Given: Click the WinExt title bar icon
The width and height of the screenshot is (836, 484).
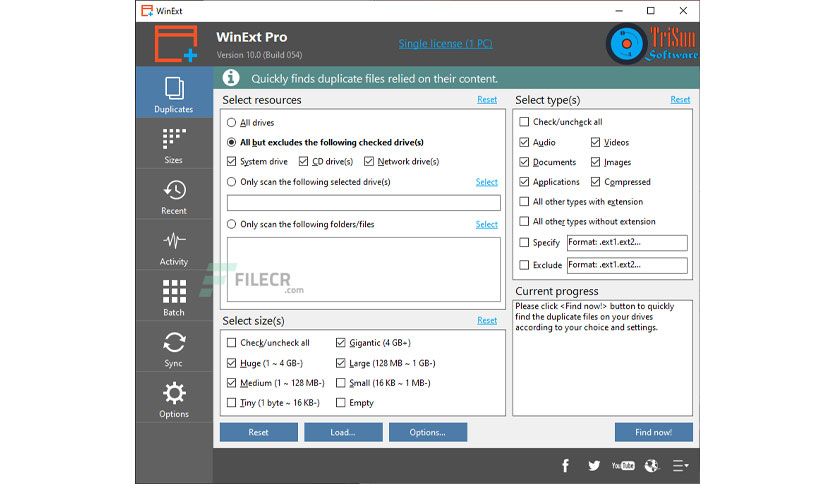Looking at the screenshot, I should (x=147, y=11).
